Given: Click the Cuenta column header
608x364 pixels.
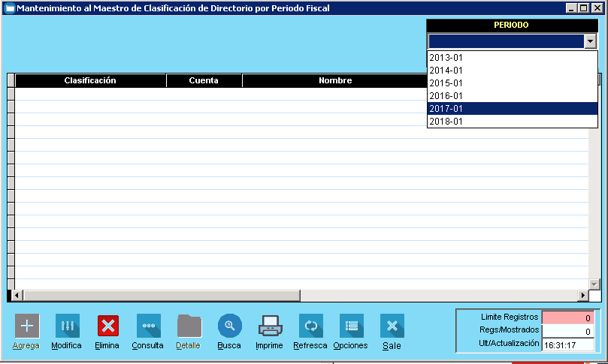Looking at the screenshot, I should click(204, 80).
